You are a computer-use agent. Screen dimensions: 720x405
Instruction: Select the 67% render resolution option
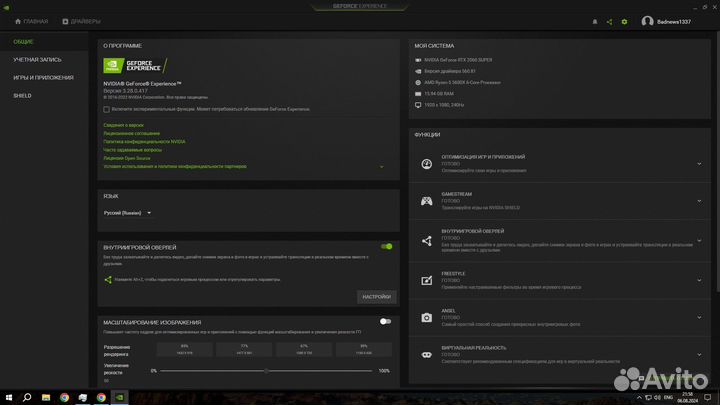304,349
